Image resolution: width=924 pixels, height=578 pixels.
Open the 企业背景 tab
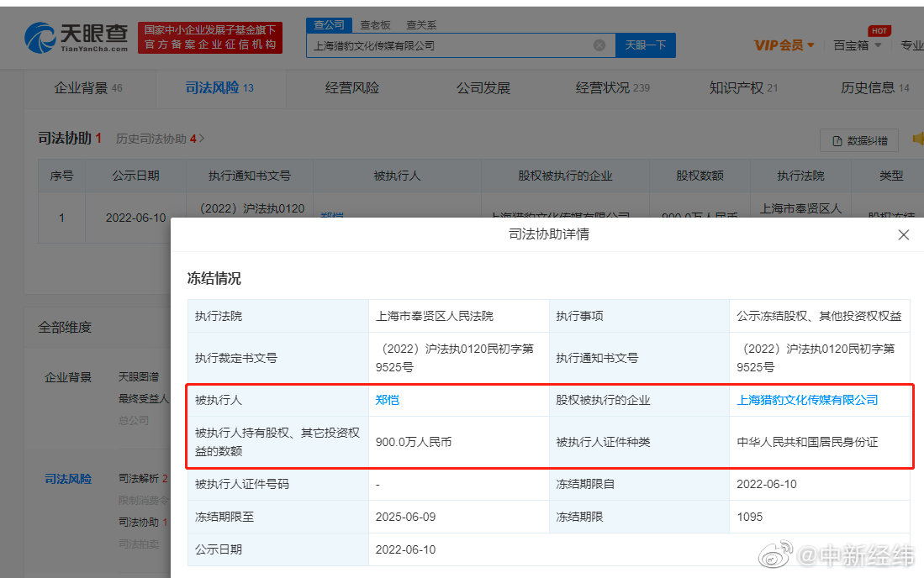(88, 88)
